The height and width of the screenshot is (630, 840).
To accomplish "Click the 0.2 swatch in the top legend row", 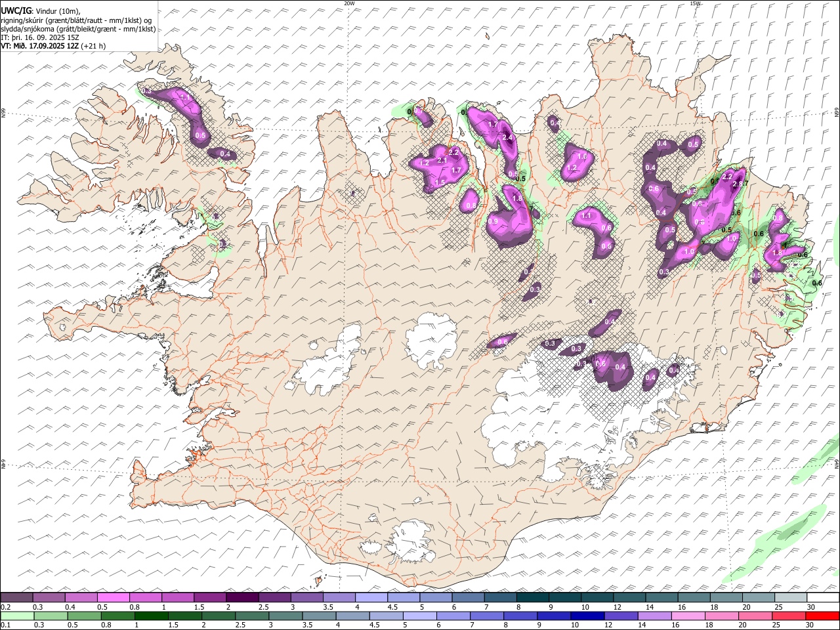I will (16, 598).
